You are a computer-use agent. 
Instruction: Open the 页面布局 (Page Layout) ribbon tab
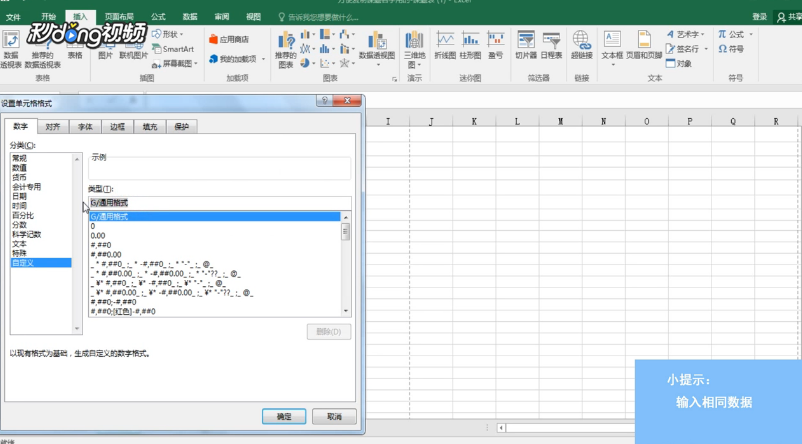pyautogui.click(x=119, y=17)
